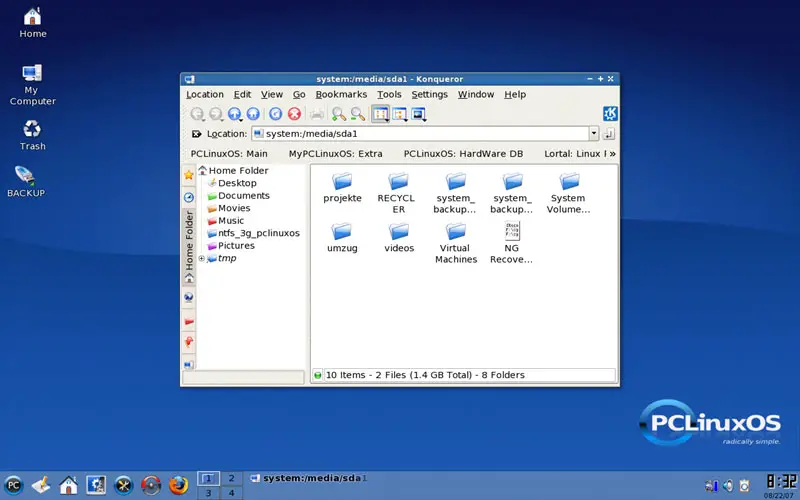
Task: Select the Virtual Machines folder
Action: click(456, 243)
